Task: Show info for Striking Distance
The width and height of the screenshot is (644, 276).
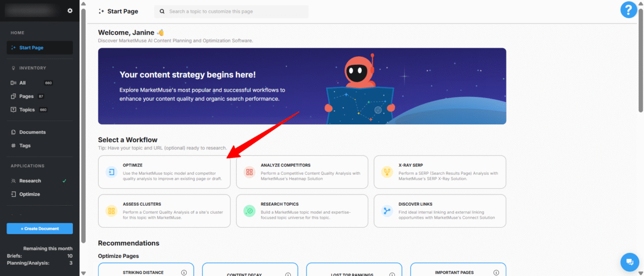Action: coord(184,272)
